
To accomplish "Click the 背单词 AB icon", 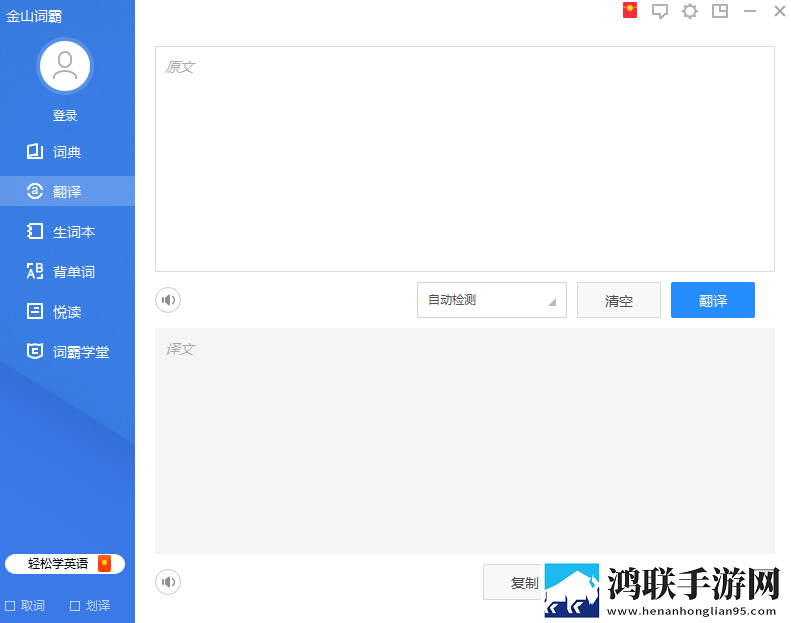I will click(x=34, y=271).
